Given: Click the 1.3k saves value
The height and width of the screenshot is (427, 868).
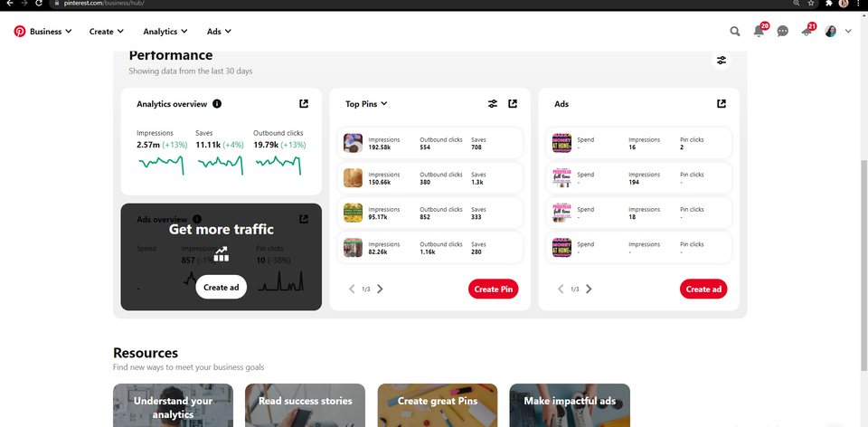Looking at the screenshot, I should (477, 182).
